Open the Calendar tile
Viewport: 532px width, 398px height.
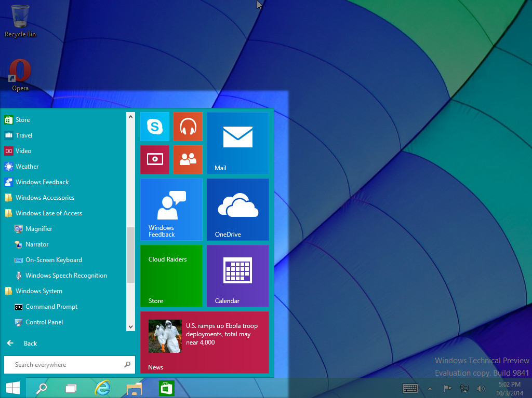pyautogui.click(x=238, y=276)
